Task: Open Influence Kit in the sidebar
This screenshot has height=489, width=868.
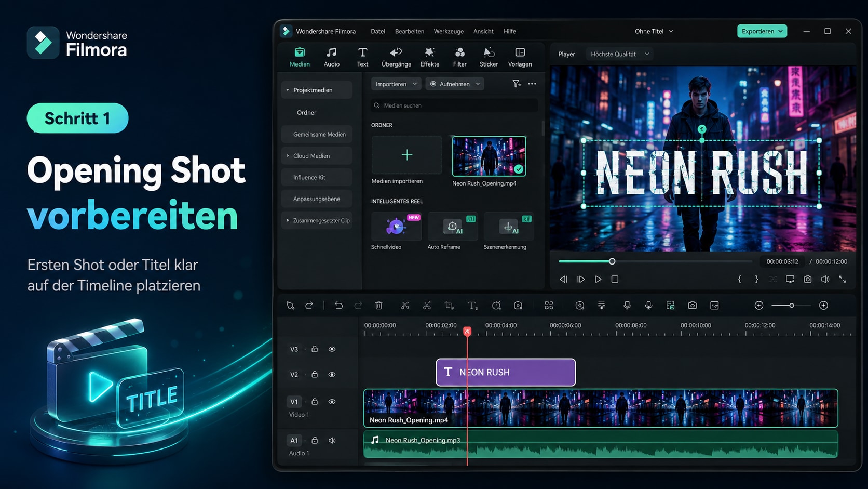Action: point(317,177)
